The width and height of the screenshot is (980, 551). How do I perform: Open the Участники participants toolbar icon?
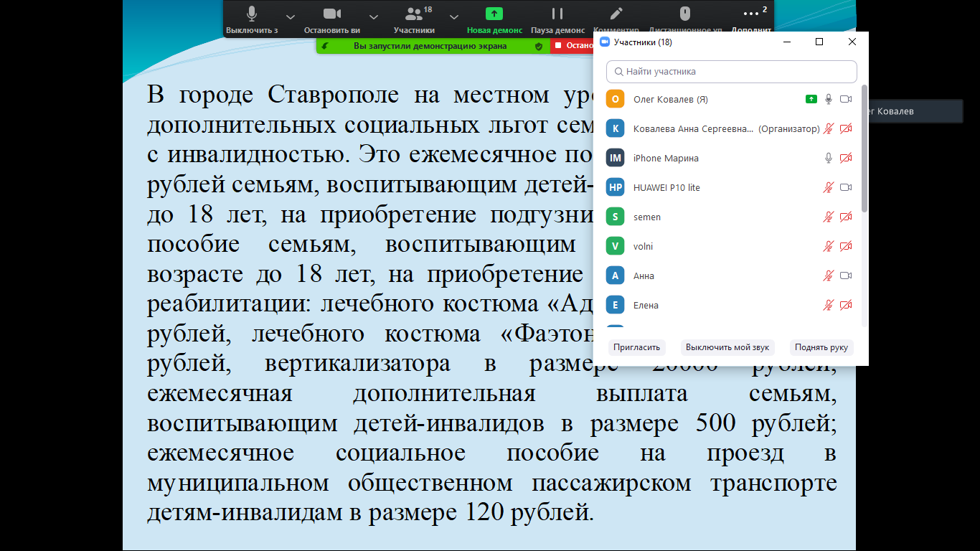414,14
